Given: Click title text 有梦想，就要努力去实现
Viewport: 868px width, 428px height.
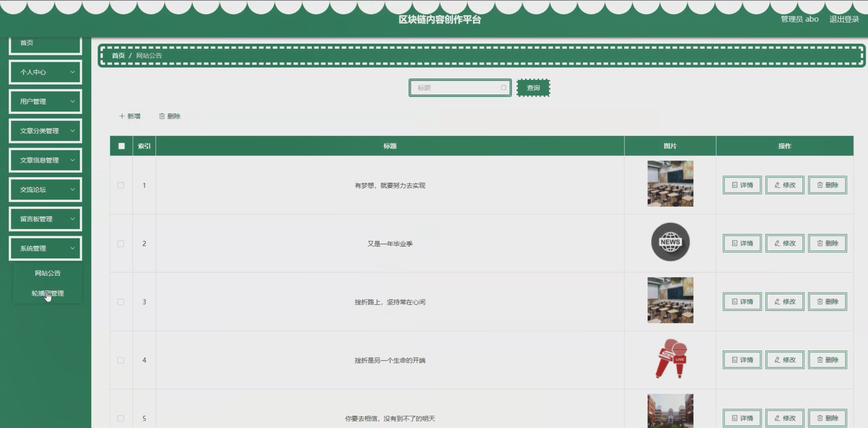Looking at the screenshot, I should click(390, 186).
